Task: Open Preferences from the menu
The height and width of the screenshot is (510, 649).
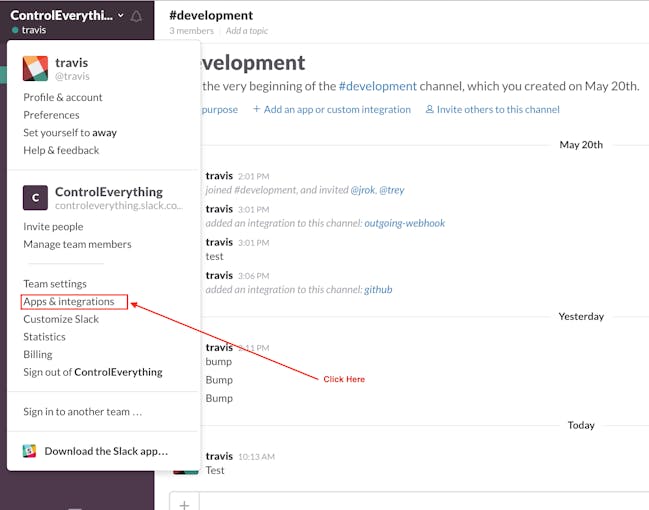Action: tap(51, 115)
